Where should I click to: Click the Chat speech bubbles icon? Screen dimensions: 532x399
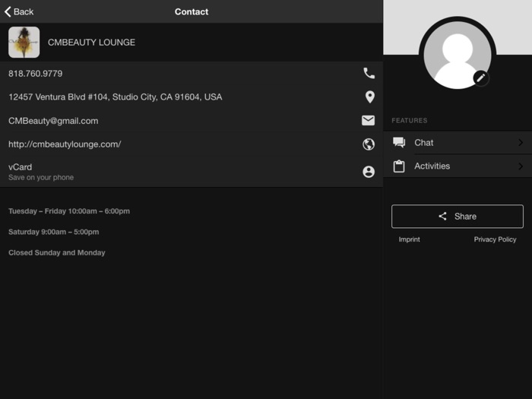click(399, 143)
